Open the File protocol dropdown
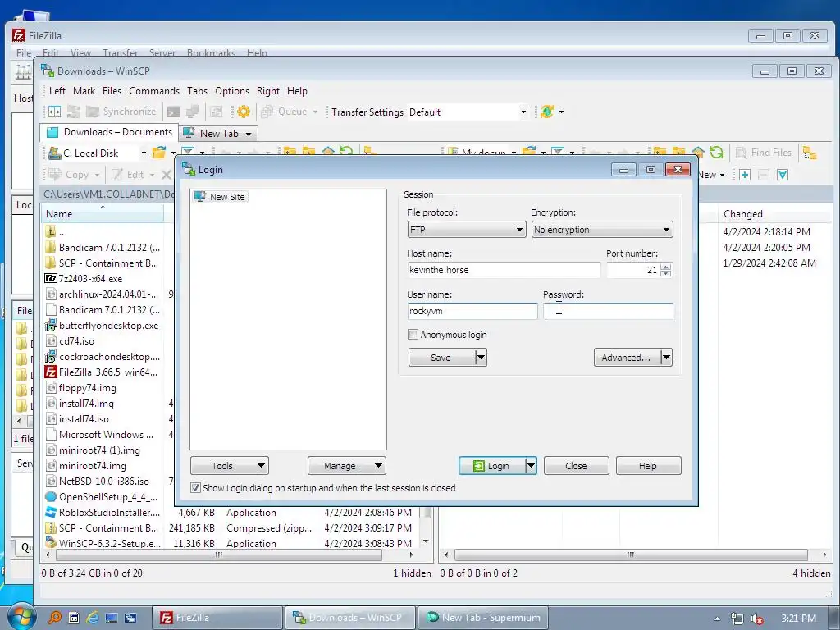Screen dimensions: 840x630 point(466,230)
